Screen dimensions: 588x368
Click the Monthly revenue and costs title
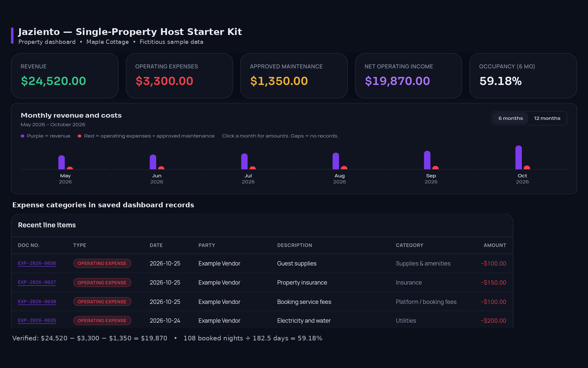coord(71,115)
